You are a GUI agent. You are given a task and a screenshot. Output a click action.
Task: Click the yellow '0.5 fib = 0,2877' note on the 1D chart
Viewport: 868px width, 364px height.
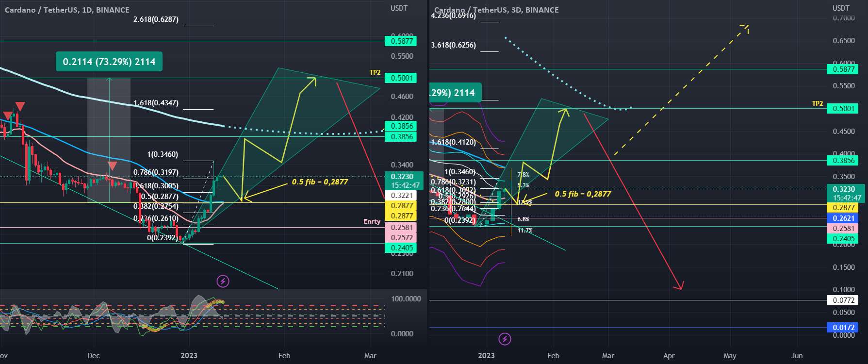(320, 182)
